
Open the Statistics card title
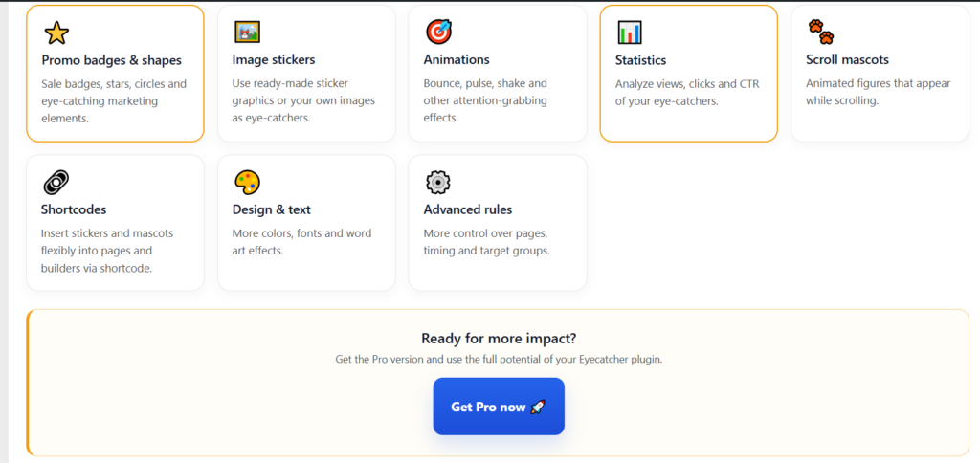pyautogui.click(x=640, y=60)
